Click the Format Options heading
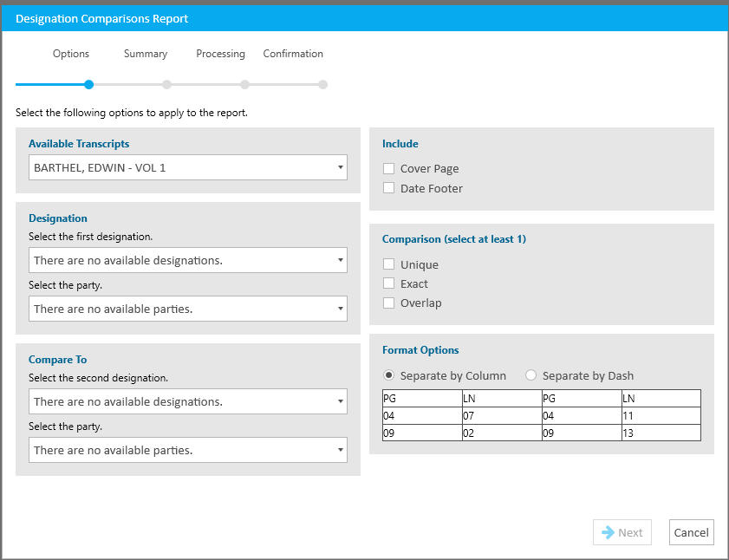Screen dimensions: 729x560 (x=420, y=349)
